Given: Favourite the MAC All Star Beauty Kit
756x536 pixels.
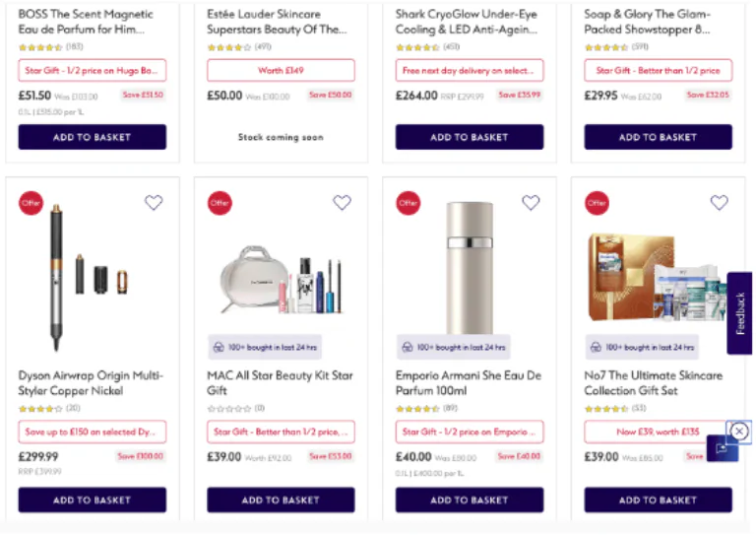Looking at the screenshot, I should 342,203.
